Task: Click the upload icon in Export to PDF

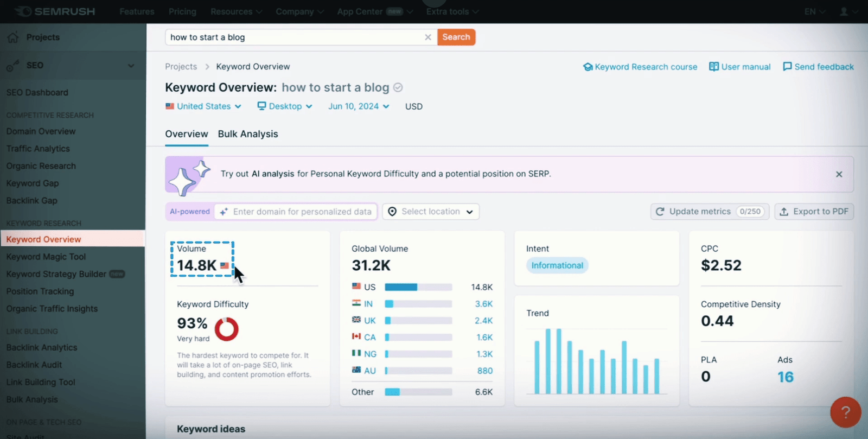Action: pyautogui.click(x=784, y=212)
